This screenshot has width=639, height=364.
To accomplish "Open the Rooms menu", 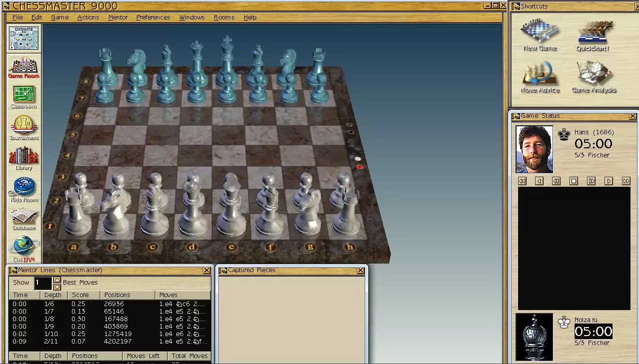I will coord(224,17).
